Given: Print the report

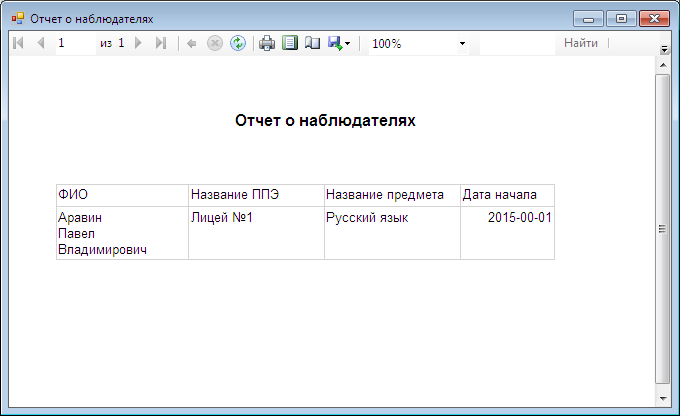Looking at the screenshot, I should (267, 43).
